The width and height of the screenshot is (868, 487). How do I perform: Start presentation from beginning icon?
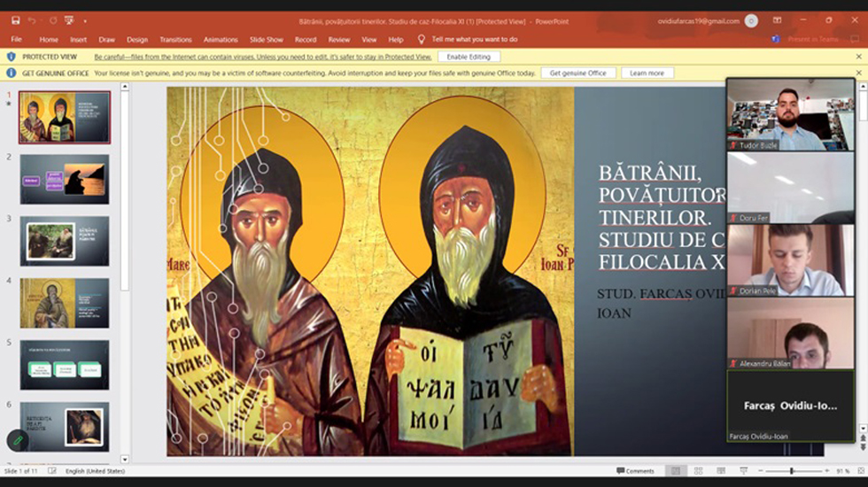pyautogui.click(x=69, y=20)
